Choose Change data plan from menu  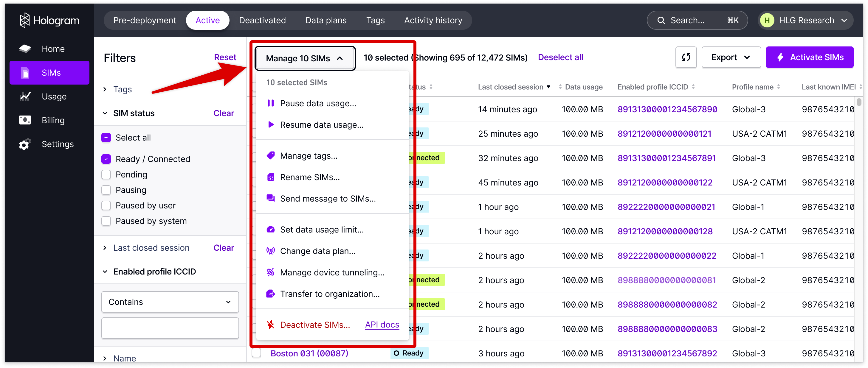[x=317, y=251]
